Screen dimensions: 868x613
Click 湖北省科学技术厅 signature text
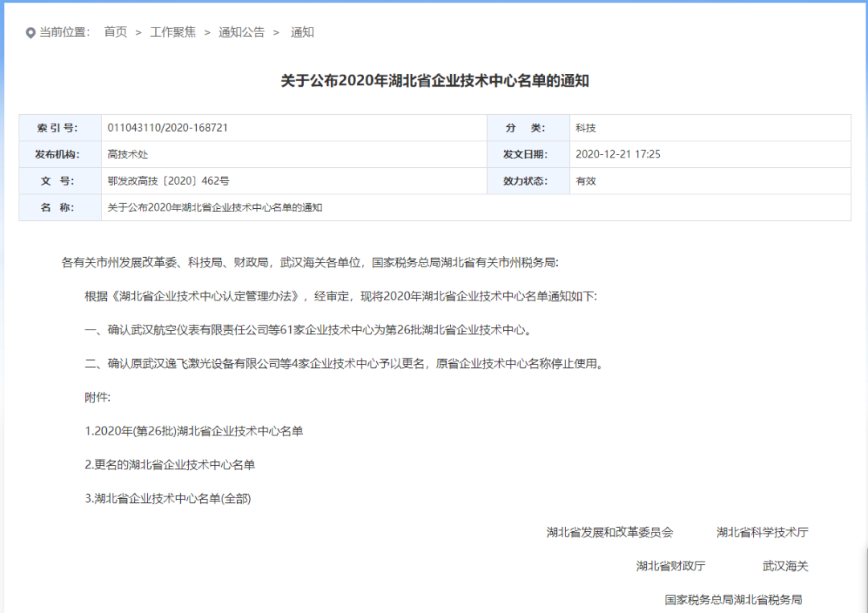762,532
